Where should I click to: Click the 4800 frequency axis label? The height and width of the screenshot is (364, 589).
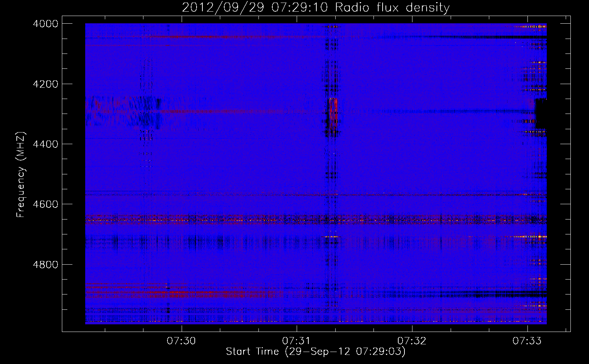pos(46,265)
